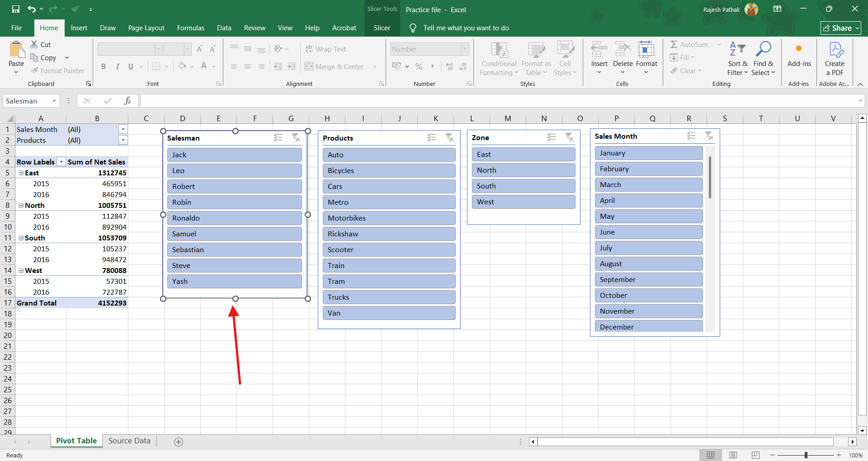868x461 pixels.
Task: Click the zoom slider handle
Action: point(806,455)
